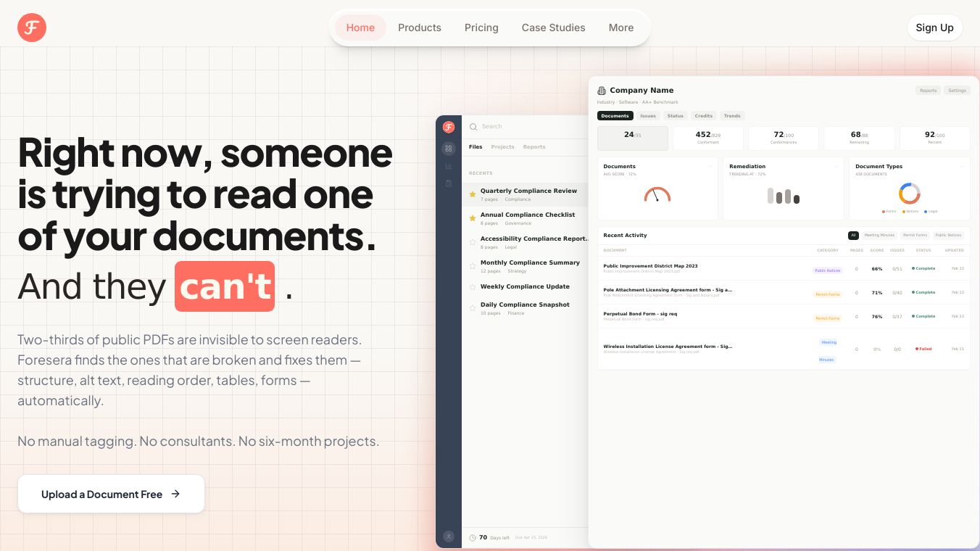Click the clock icon beside 70 Days left
This screenshot has width=980, height=551.
(x=473, y=538)
